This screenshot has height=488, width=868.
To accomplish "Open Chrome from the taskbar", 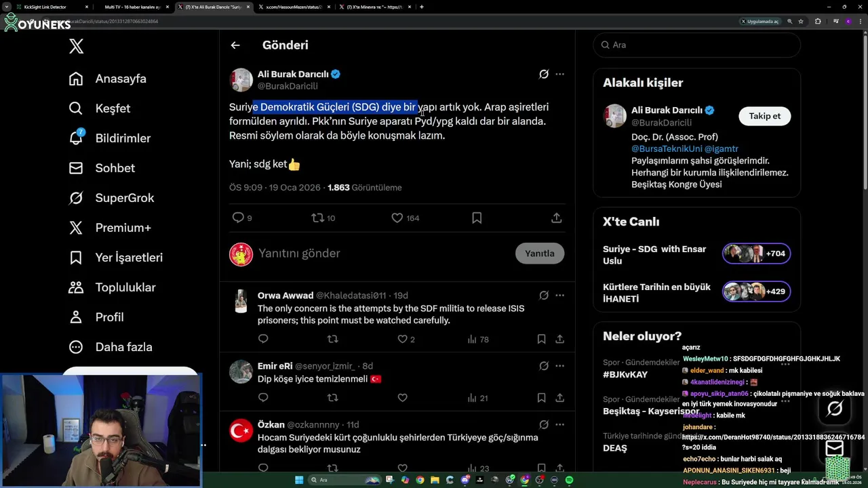I will (420, 480).
